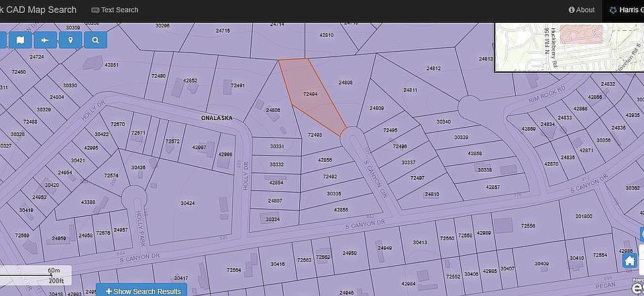
Task: Select parcel 30339
Action: [x=462, y=138]
